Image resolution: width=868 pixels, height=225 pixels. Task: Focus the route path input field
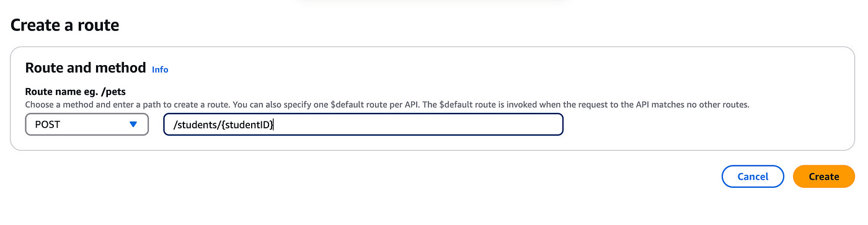click(363, 124)
